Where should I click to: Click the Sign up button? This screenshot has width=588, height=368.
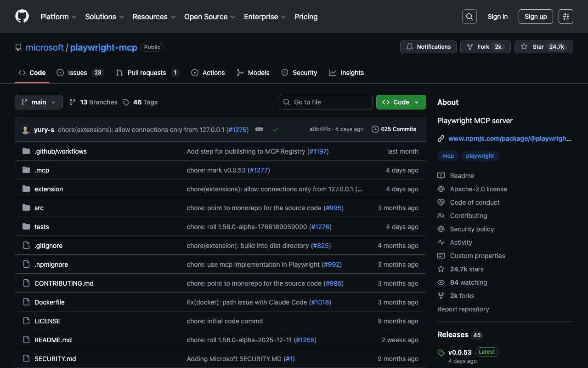coord(535,17)
